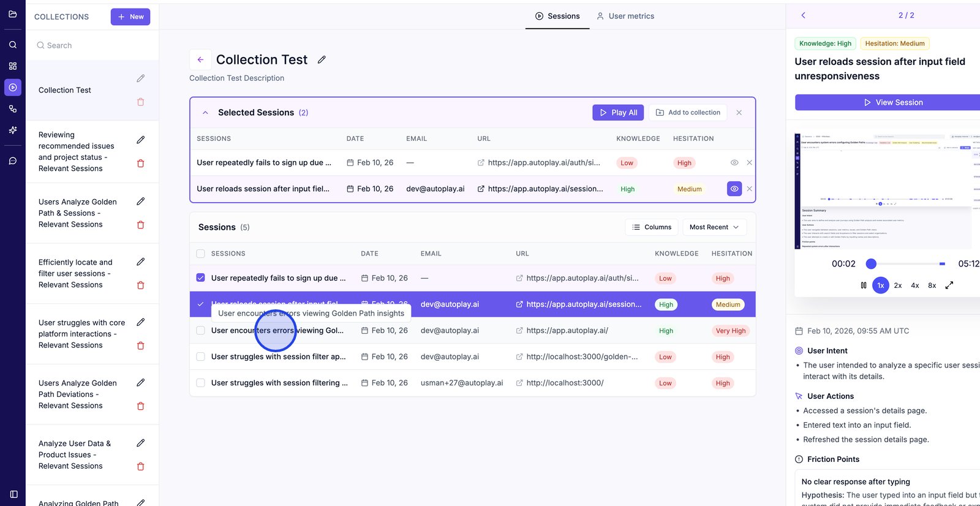Remove the fails to sign up row from Selected Sessions
Viewport: 980px width, 506px height.
tap(749, 162)
